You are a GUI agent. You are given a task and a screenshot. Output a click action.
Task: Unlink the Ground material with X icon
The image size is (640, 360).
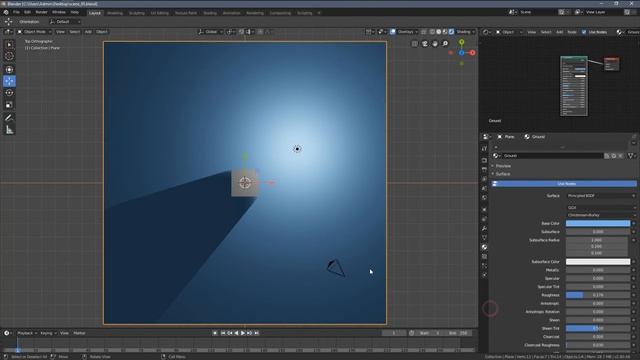(621, 156)
